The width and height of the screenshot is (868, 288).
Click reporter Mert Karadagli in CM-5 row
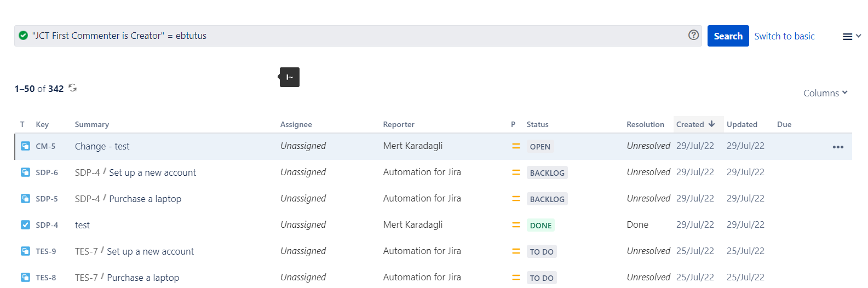[x=413, y=146]
